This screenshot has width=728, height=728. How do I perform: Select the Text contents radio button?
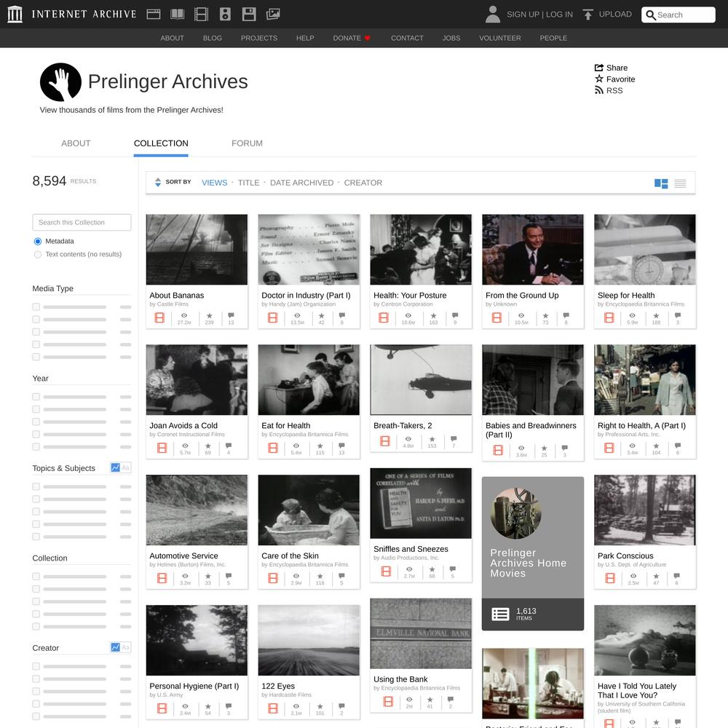[x=38, y=254]
